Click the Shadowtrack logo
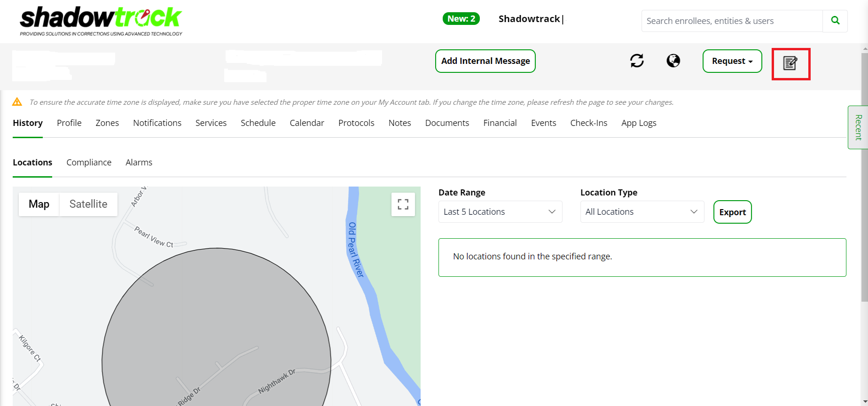868x406 pixels. (101, 21)
